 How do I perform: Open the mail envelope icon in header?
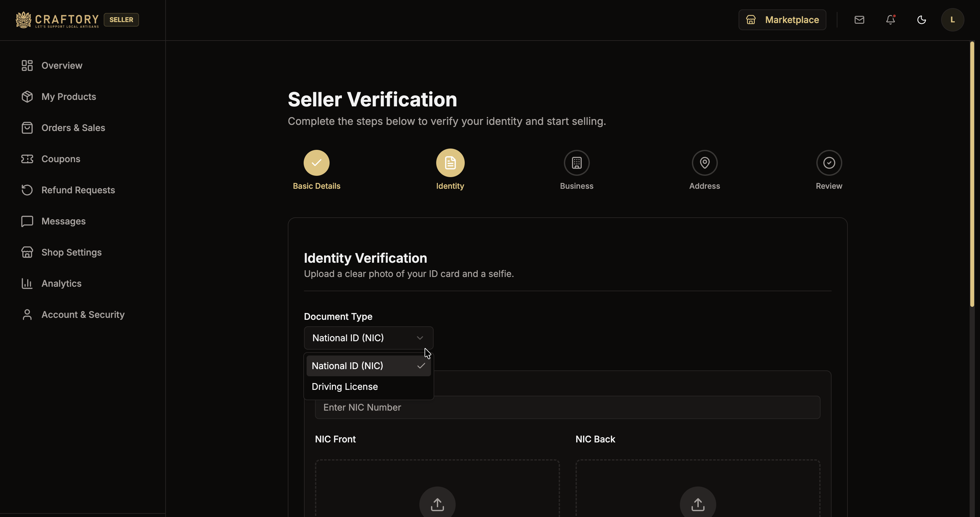(859, 20)
